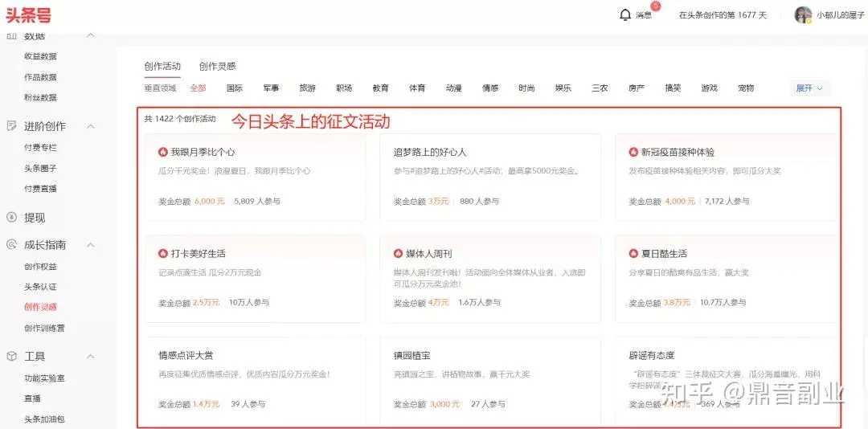Click the 10.7万人参与 count
Image resolution: width=868 pixels, height=429 pixels.
pyautogui.click(x=723, y=302)
